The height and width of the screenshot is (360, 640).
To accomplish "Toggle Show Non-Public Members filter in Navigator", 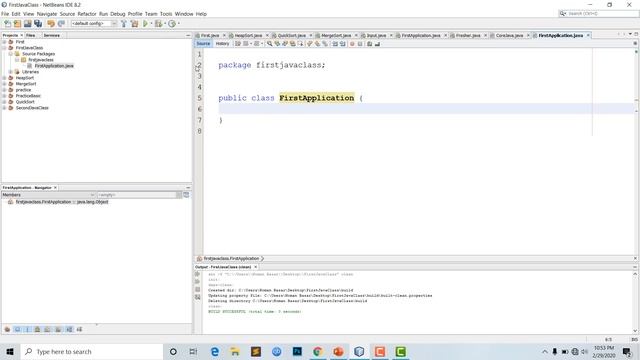I will click(38, 329).
